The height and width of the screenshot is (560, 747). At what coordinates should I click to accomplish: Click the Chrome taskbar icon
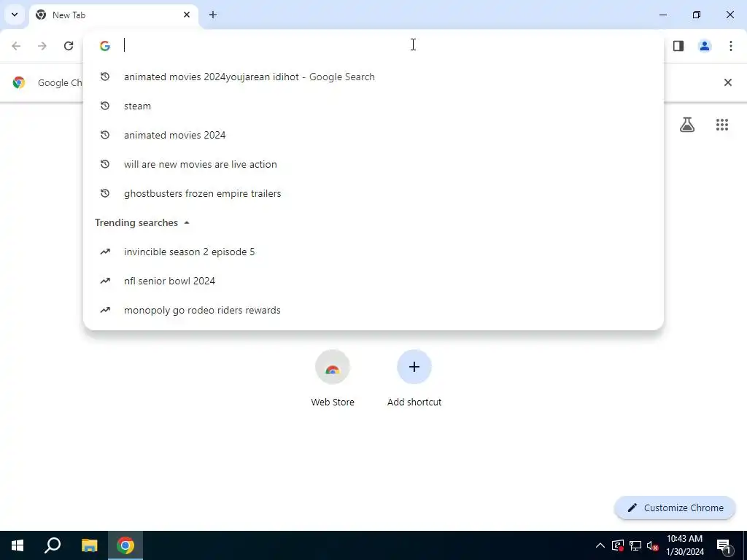tap(125, 545)
